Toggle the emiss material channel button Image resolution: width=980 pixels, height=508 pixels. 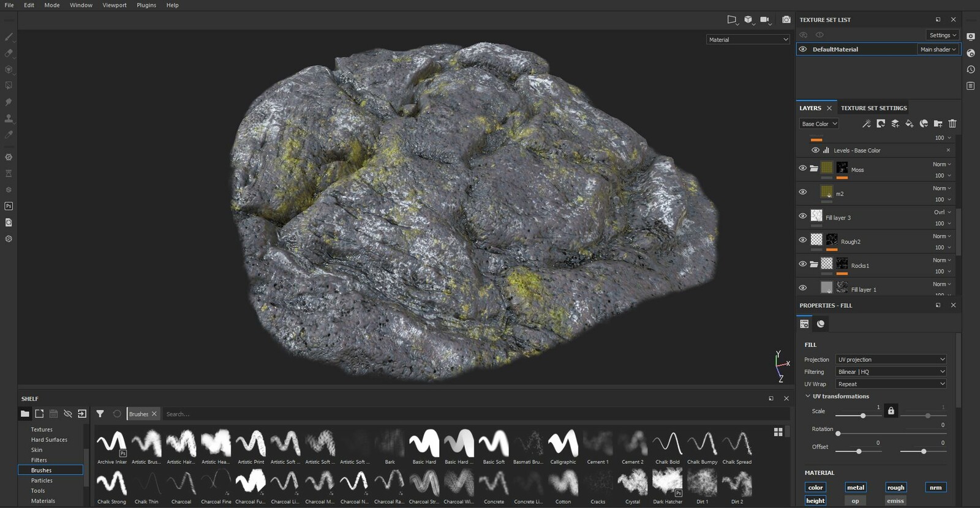click(895, 501)
